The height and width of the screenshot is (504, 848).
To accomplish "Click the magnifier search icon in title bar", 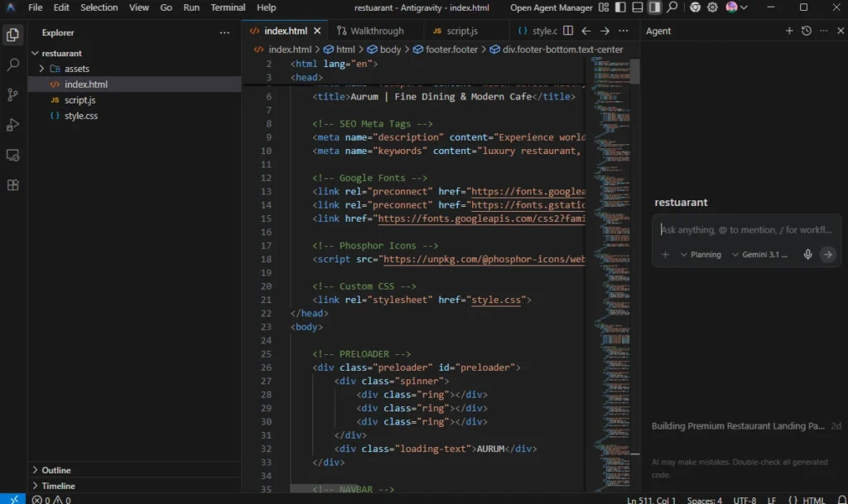I will click(672, 7).
